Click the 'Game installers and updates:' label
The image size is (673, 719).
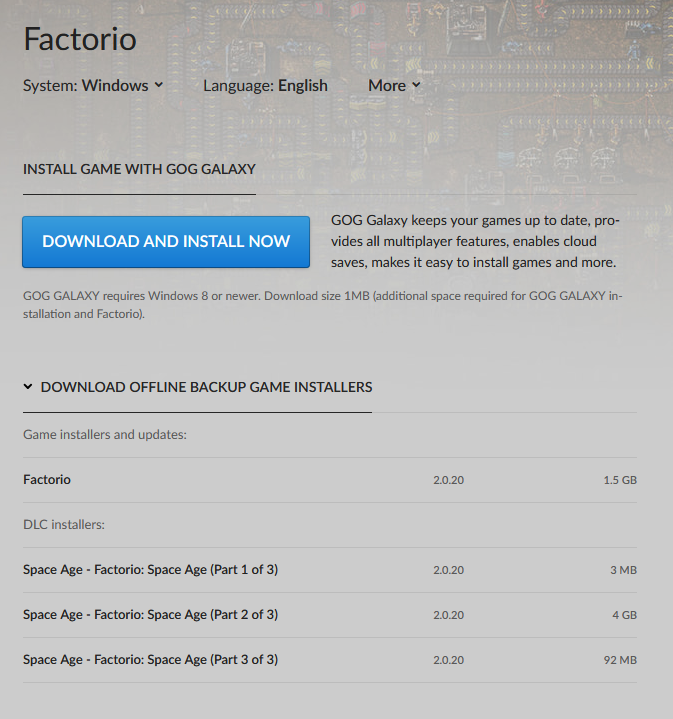tap(105, 434)
